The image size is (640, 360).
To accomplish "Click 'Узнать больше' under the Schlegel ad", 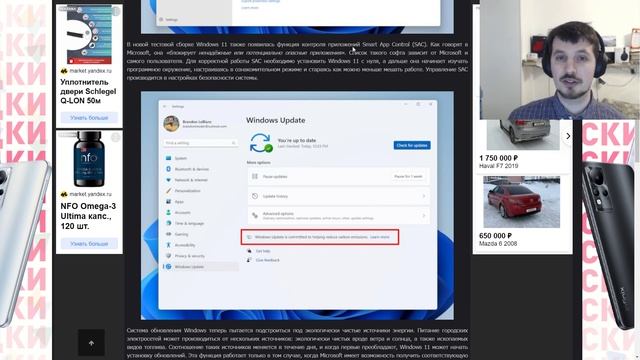I will [89, 118].
